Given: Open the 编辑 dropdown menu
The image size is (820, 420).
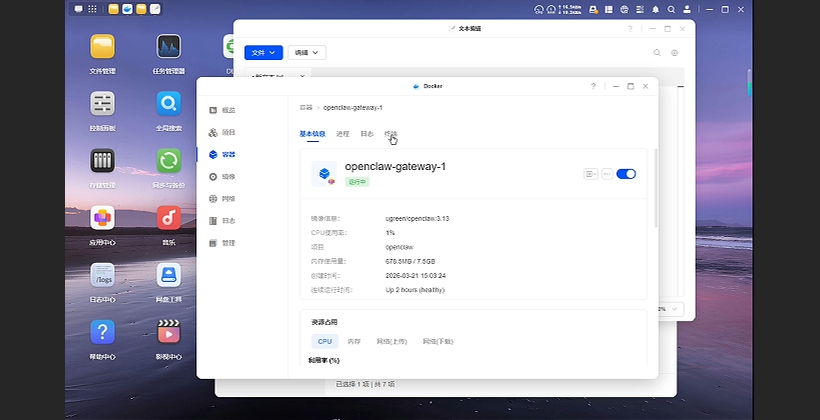Looking at the screenshot, I should coord(307,52).
